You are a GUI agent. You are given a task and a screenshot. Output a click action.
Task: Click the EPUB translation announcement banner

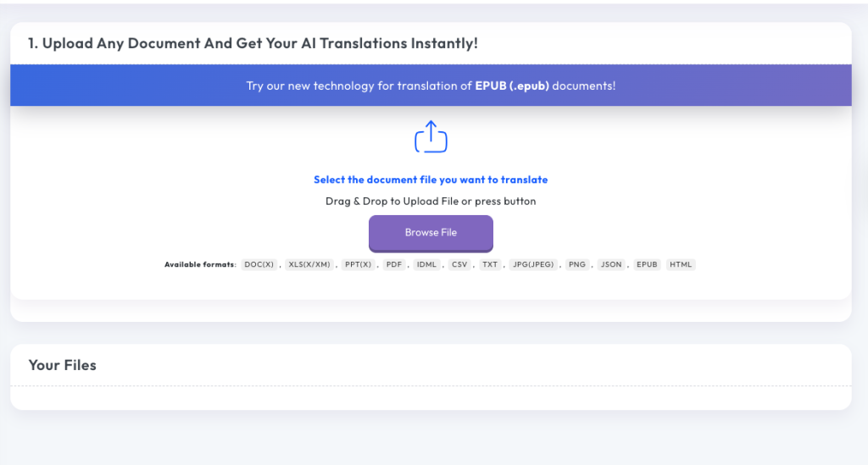[x=431, y=86]
